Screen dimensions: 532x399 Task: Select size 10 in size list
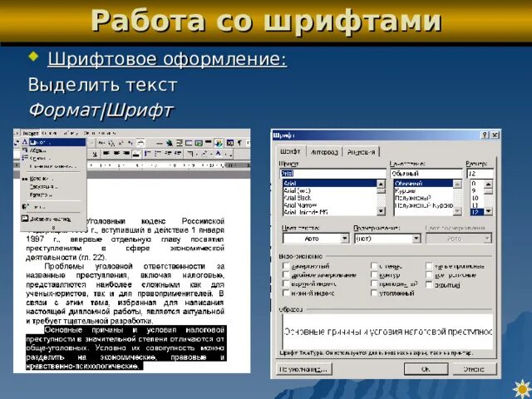coord(475,198)
